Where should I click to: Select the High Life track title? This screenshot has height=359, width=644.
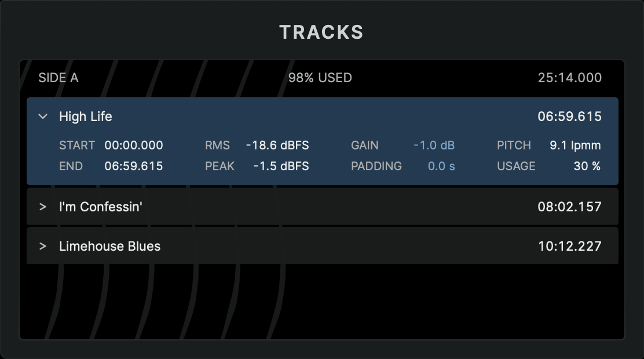pos(86,116)
